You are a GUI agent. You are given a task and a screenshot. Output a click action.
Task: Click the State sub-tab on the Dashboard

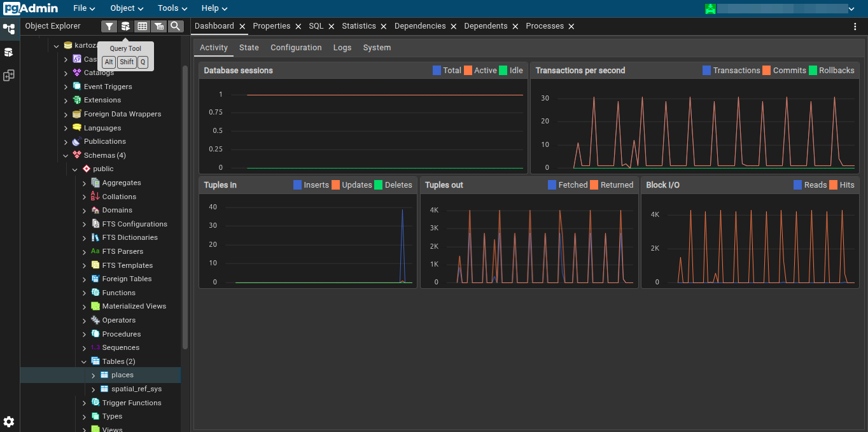pyautogui.click(x=249, y=47)
